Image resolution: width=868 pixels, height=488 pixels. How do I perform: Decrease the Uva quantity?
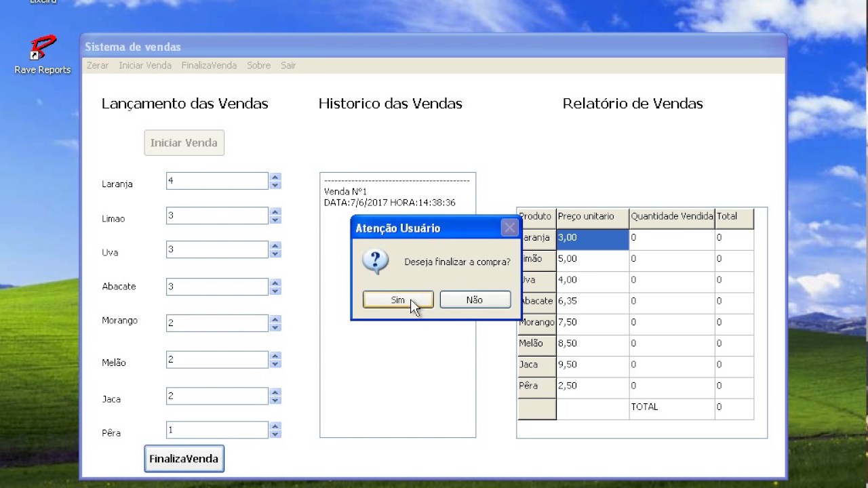[275, 253]
